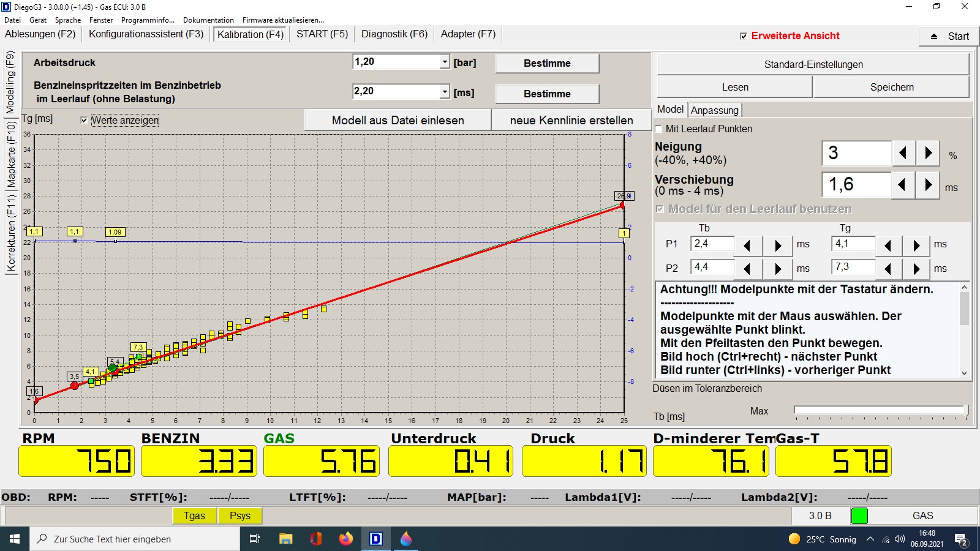Decrease Neigung with left arrow
The height and width of the screenshot is (551, 980).
[x=903, y=153]
